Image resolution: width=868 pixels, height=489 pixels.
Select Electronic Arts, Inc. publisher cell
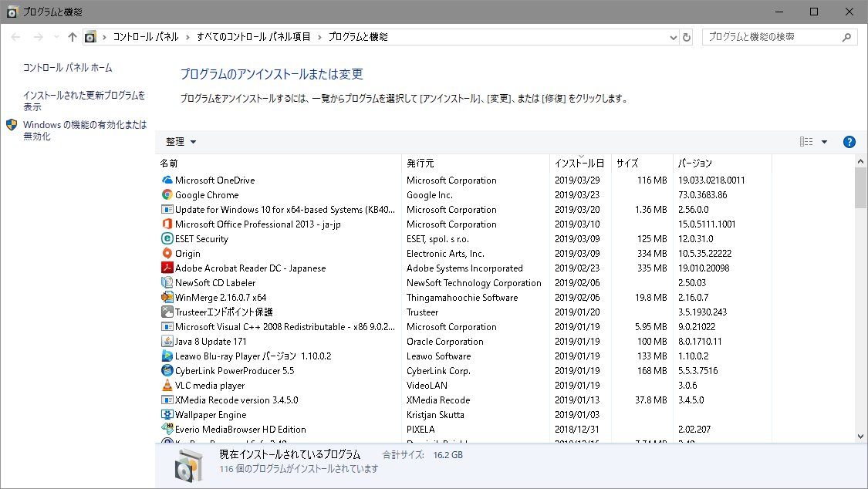click(445, 253)
